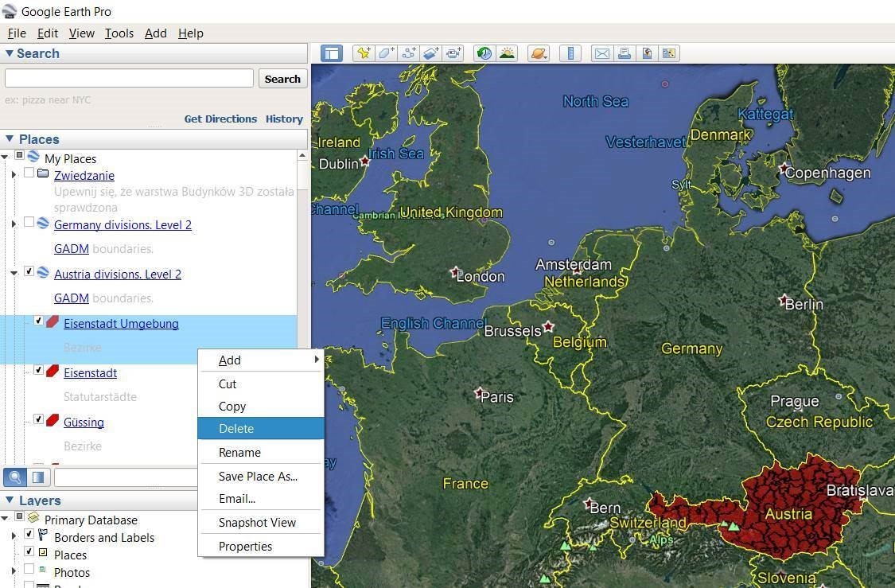Expand the Zwiedzanie folder

[14, 175]
